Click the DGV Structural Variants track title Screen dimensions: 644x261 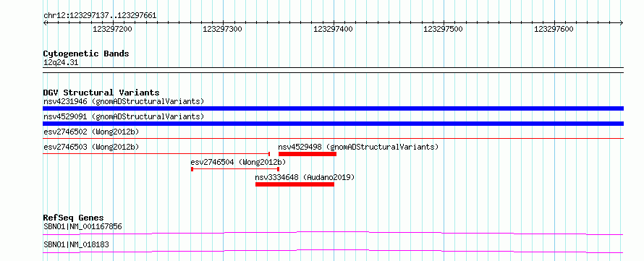(x=101, y=93)
